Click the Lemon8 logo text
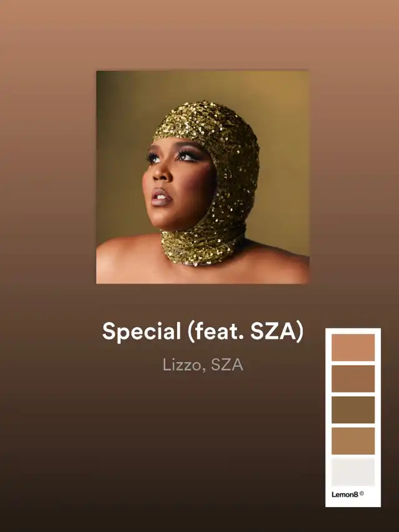This screenshot has height=532, width=399. tap(345, 495)
